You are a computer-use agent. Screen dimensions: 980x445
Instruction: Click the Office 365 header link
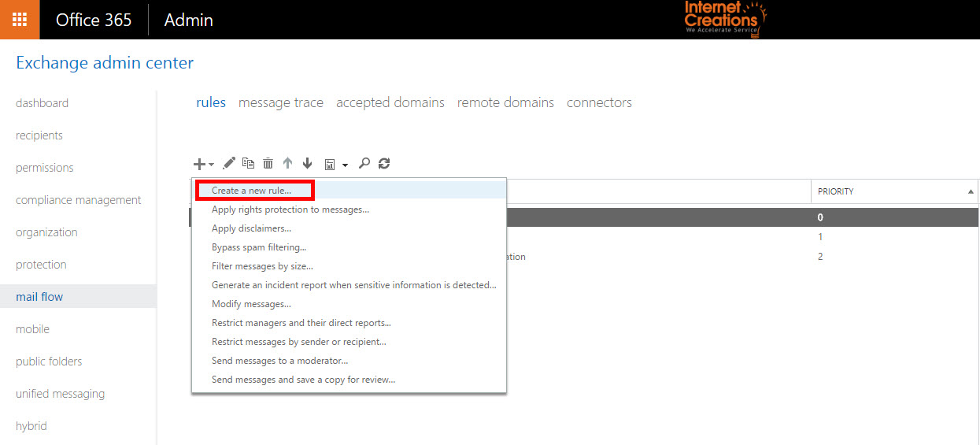click(x=94, y=20)
